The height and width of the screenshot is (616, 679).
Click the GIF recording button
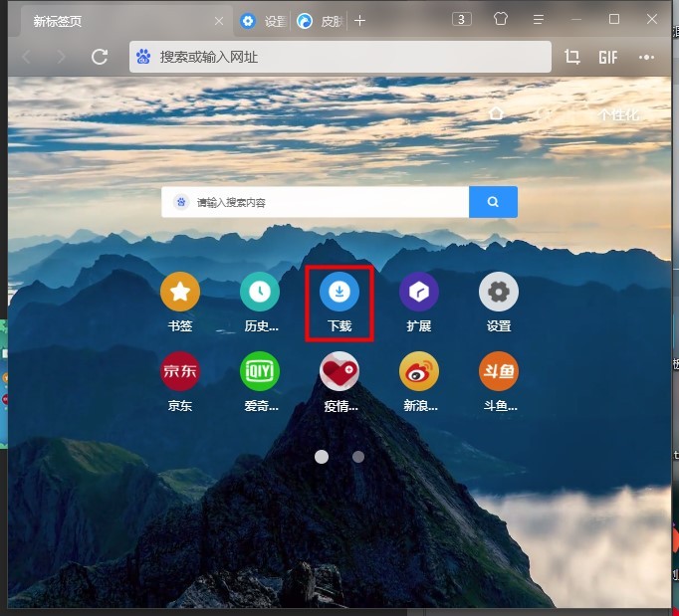pyautogui.click(x=607, y=57)
